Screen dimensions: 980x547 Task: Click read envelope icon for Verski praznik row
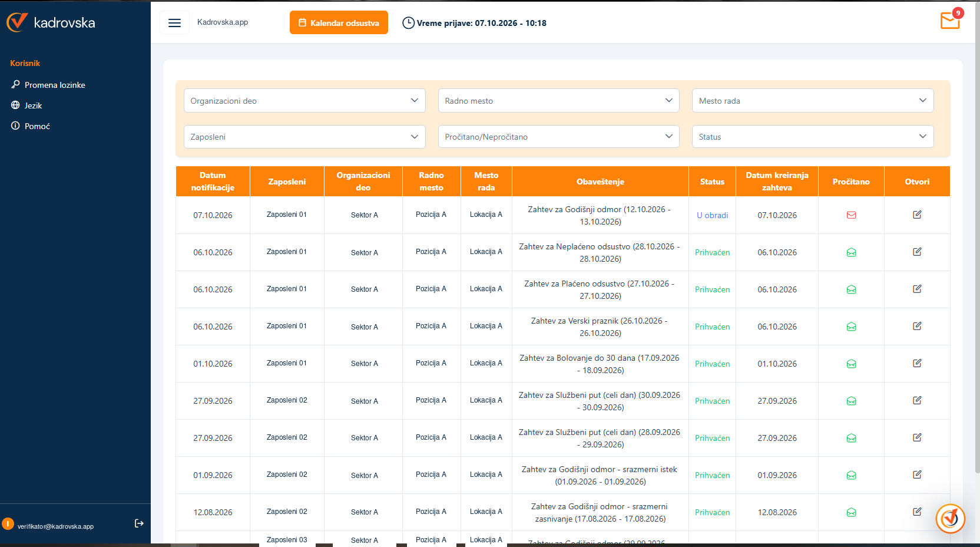851,327
